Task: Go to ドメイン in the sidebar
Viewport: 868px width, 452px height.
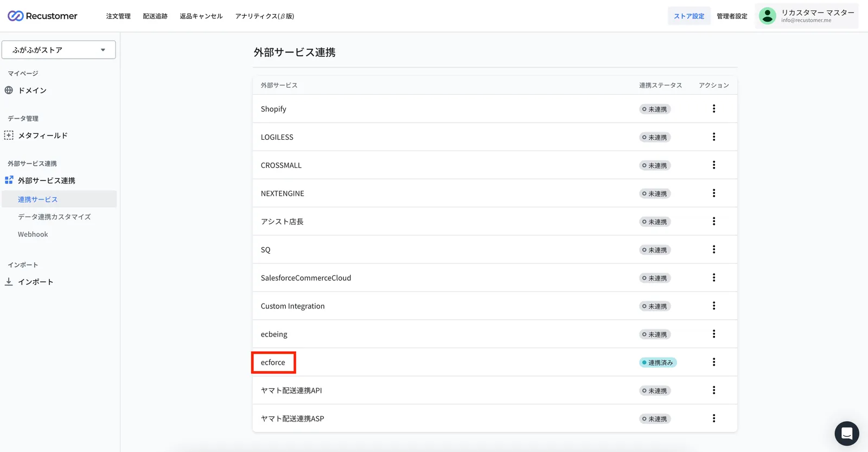Action: pos(33,91)
